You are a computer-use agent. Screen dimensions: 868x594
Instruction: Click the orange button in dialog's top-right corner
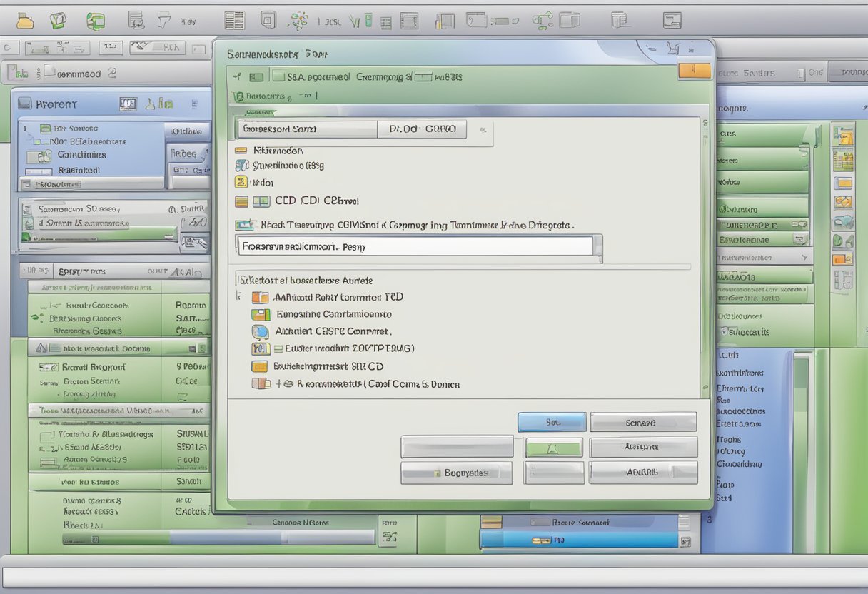[694, 71]
